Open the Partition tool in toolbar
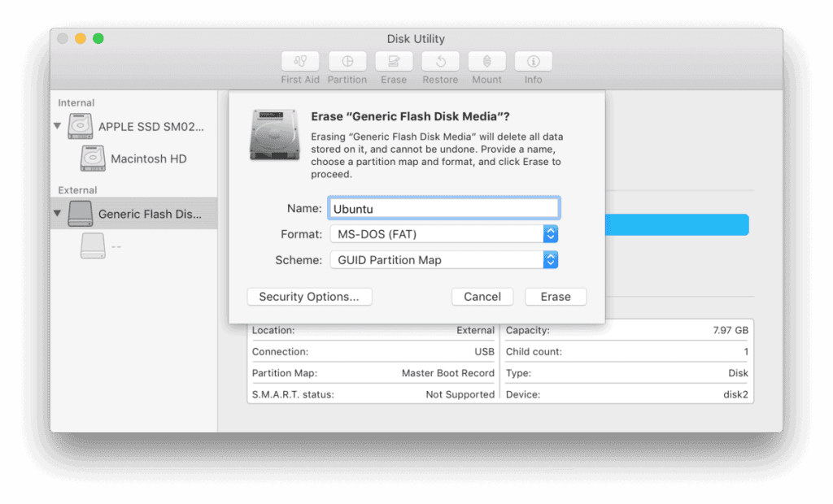 point(347,62)
